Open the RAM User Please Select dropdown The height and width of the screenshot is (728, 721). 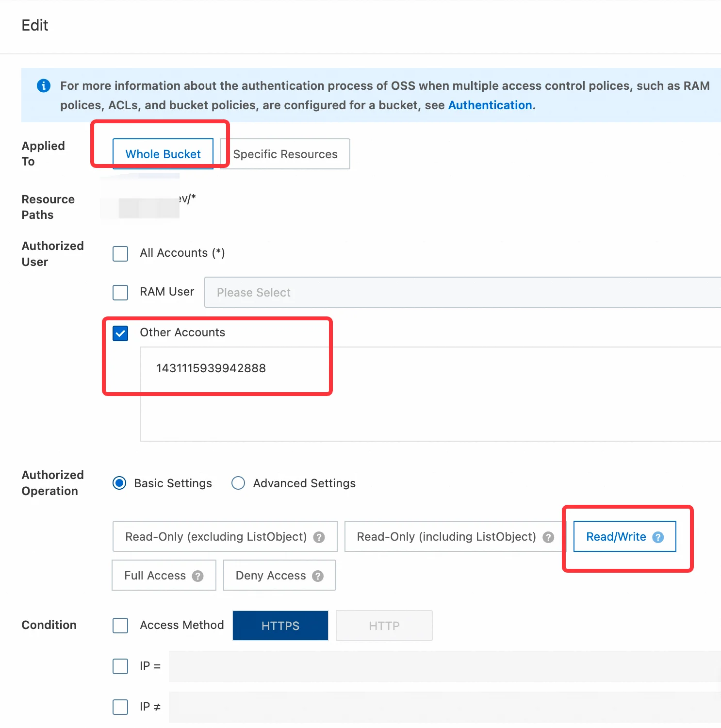click(463, 292)
